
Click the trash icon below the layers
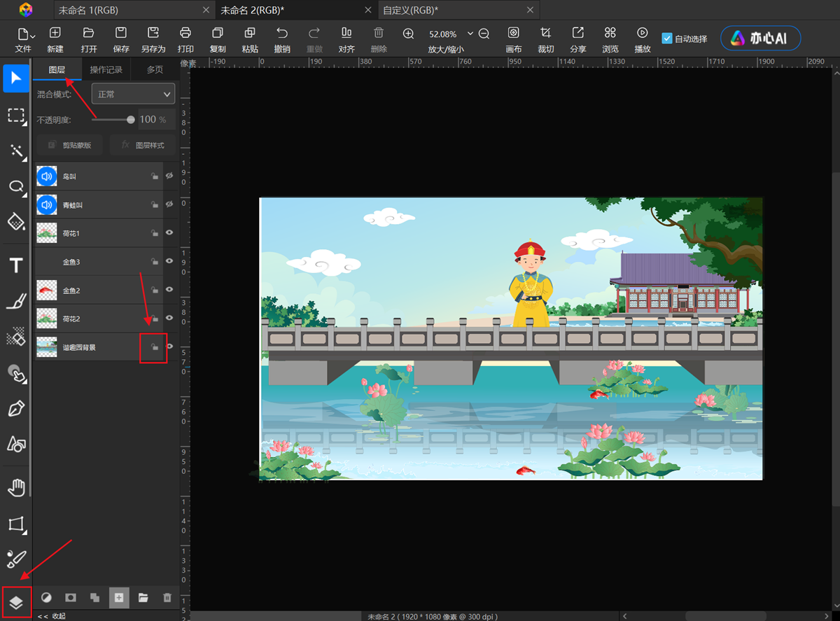[x=167, y=597]
